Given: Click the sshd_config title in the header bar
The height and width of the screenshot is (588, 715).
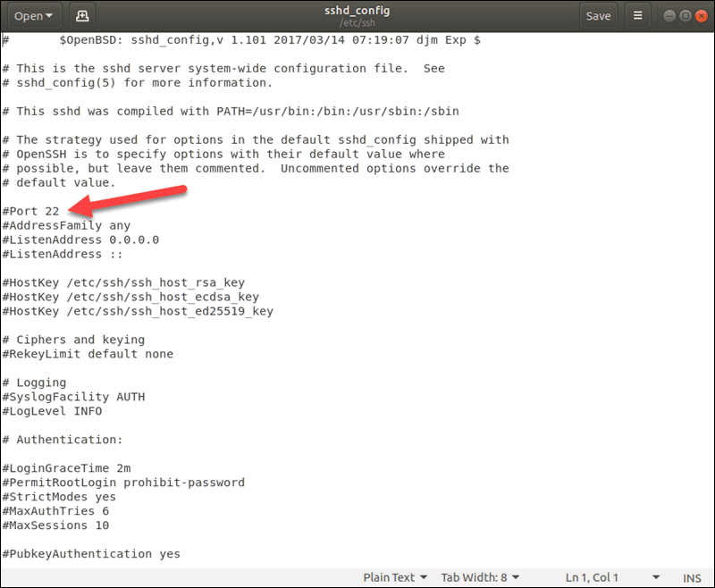Looking at the screenshot, I should 357,10.
